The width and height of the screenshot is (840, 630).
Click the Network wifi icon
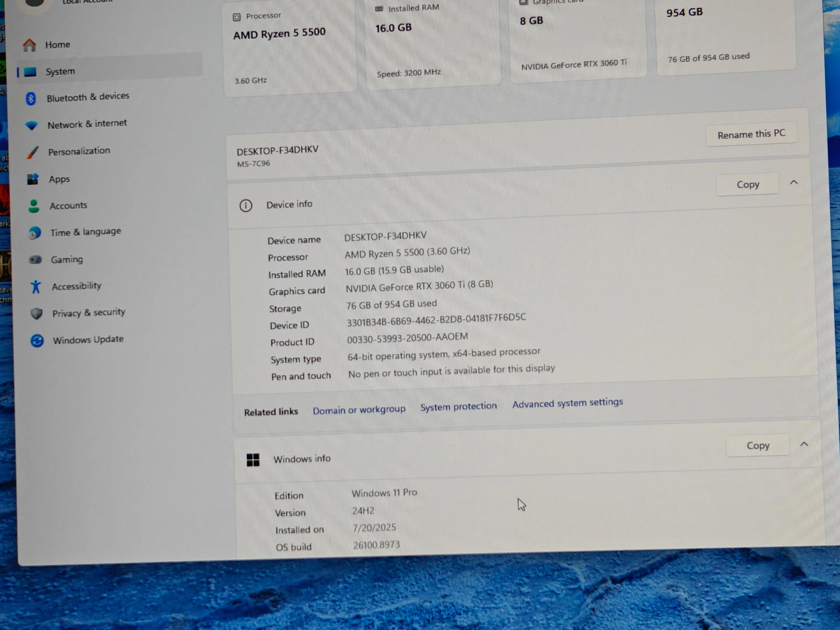tap(32, 126)
